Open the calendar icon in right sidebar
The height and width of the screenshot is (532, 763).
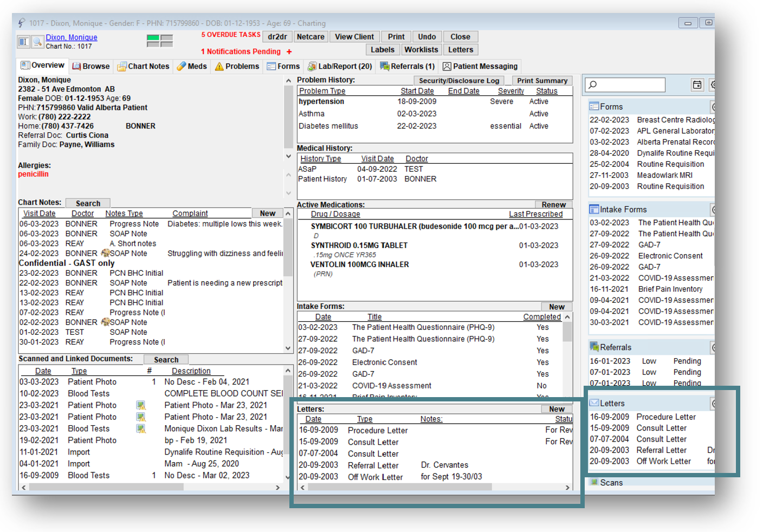(x=697, y=85)
